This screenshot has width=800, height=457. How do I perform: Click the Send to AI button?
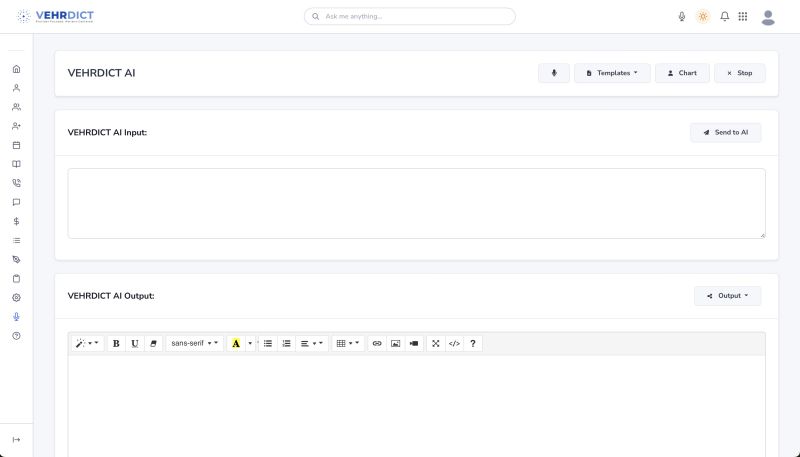point(725,132)
